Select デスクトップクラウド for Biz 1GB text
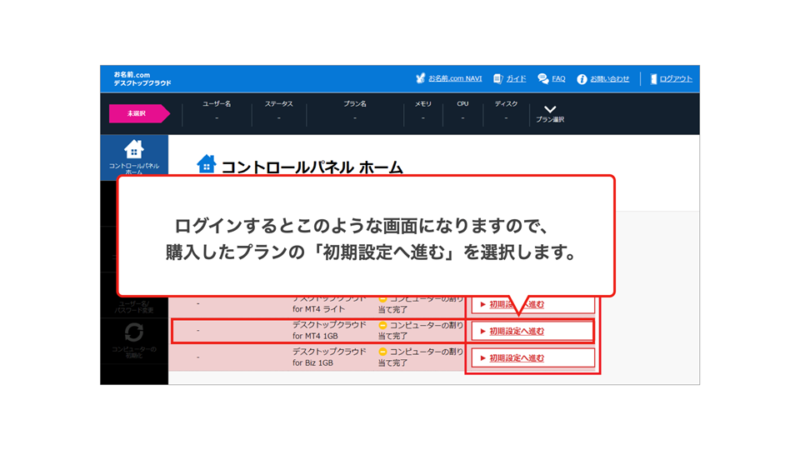The width and height of the screenshot is (800, 450). click(329, 357)
